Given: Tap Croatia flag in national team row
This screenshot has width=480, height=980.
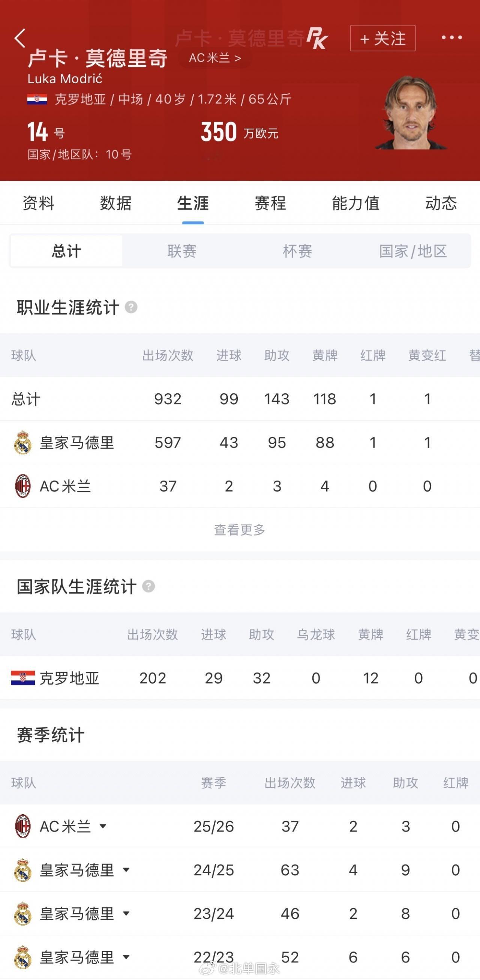Looking at the screenshot, I should tap(23, 678).
